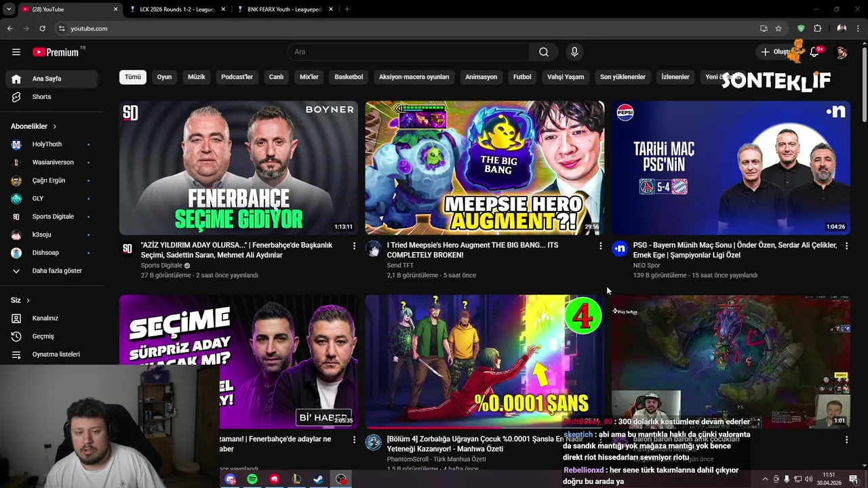
Task: Open %0.0001 Şans manhwa thumbnail
Action: click(484, 362)
